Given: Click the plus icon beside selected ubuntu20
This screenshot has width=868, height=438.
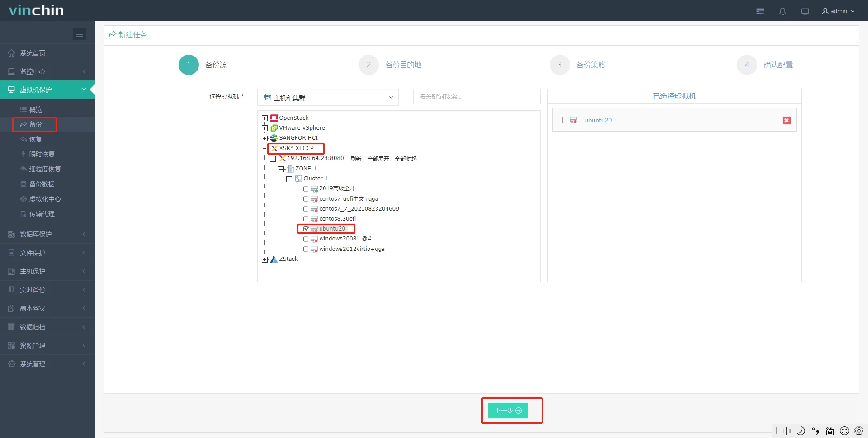Looking at the screenshot, I should point(562,120).
